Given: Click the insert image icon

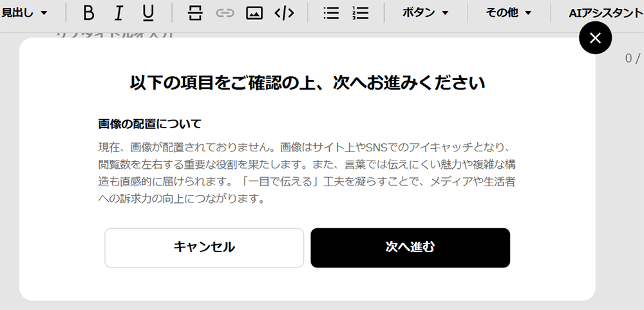Looking at the screenshot, I should (254, 13).
